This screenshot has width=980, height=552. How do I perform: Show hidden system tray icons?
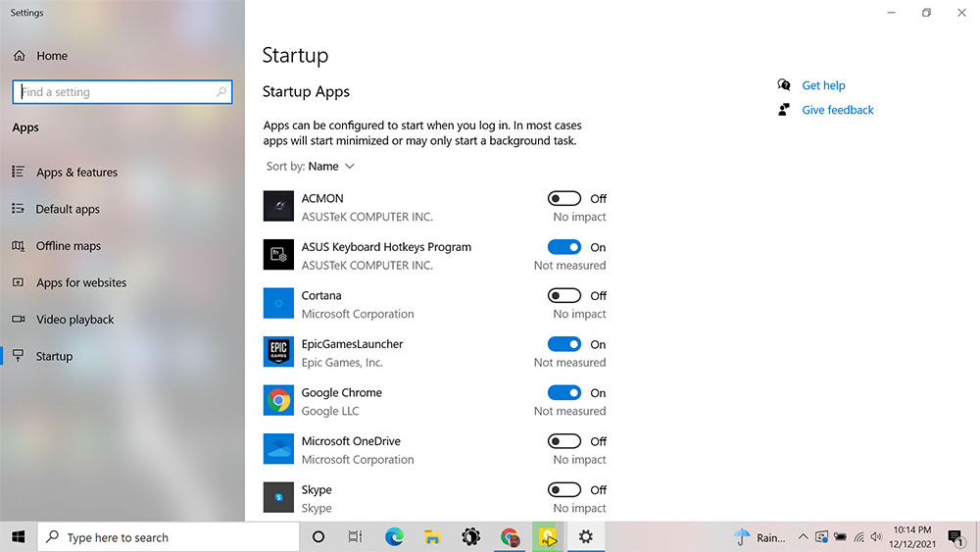point(804,537)
